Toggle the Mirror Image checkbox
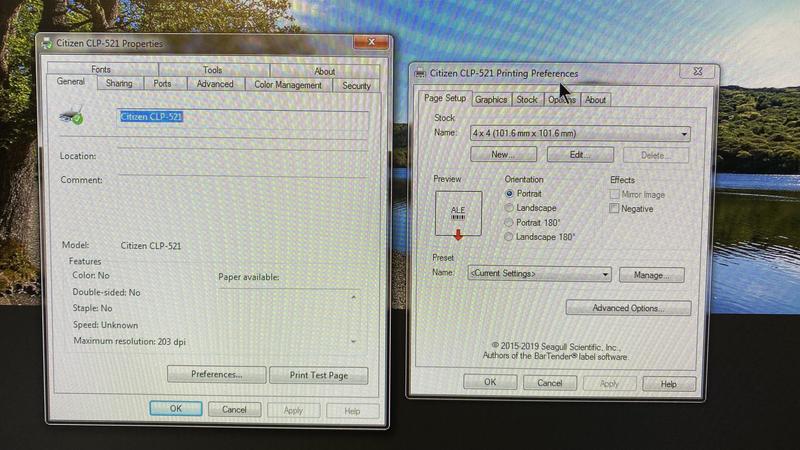 (x=614, y=194)
